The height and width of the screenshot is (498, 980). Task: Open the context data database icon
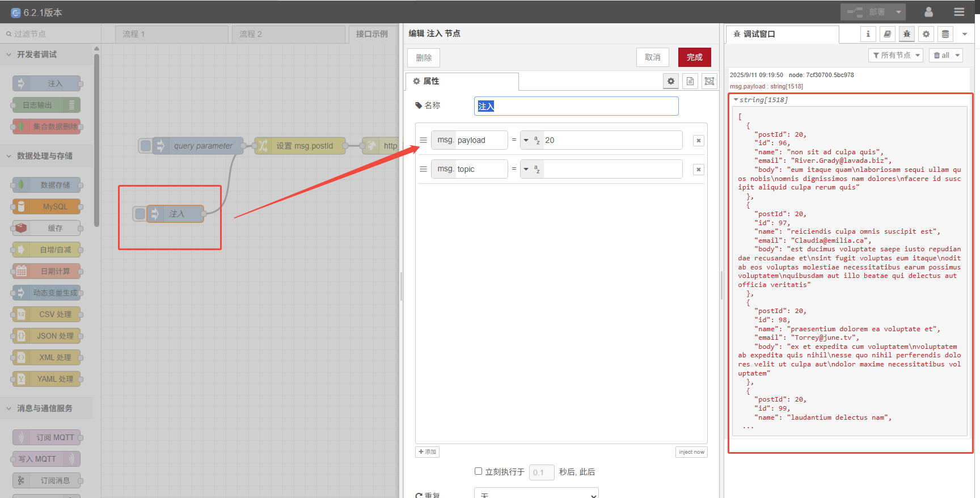[x=945, y=34]
